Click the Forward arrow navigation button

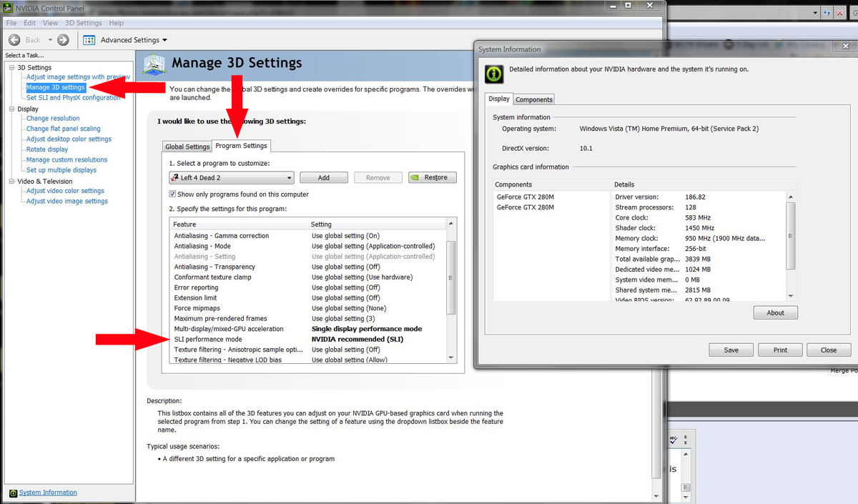(x=63, y=40)
